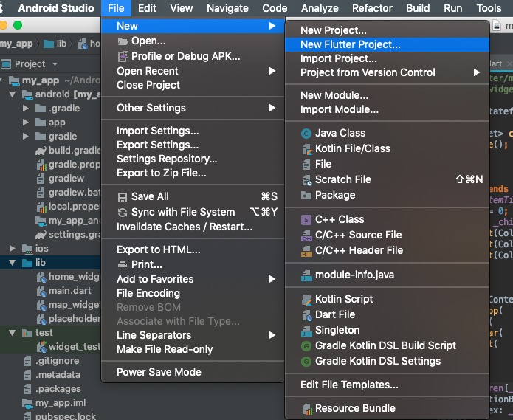Choose Kotlin File/Class icon
This screenshot has width=513, height=420.
coord(306,149)
